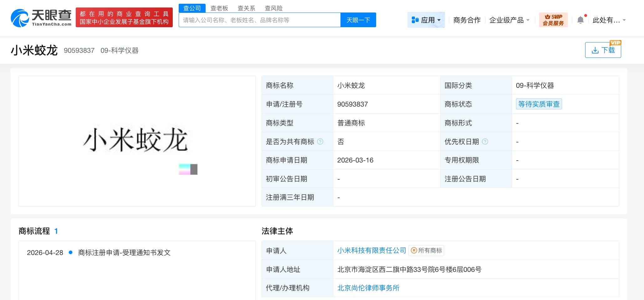Switch to the 查公司 search tab
The width and height of the screenshot is (644, 300).
(192, 8)
